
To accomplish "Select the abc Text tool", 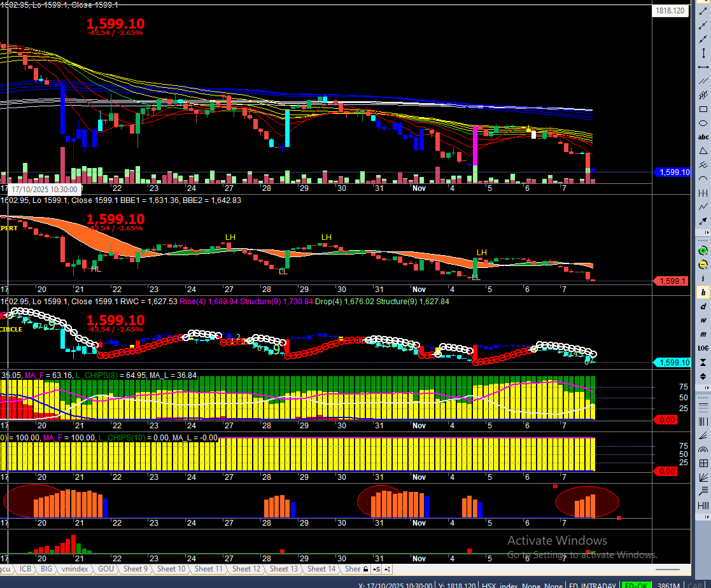I will (703, 137).
